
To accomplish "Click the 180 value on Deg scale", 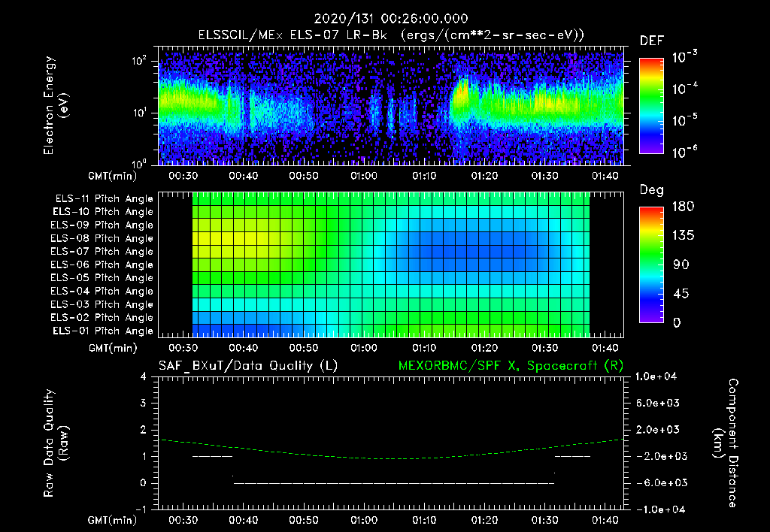I will 683,207.
